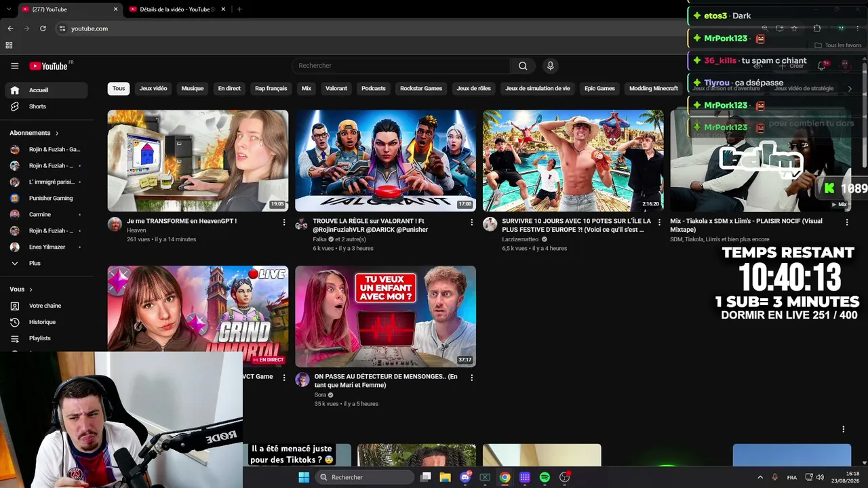Select the Podcasts filter chip

pyautogui.click(x=374, y=88)
